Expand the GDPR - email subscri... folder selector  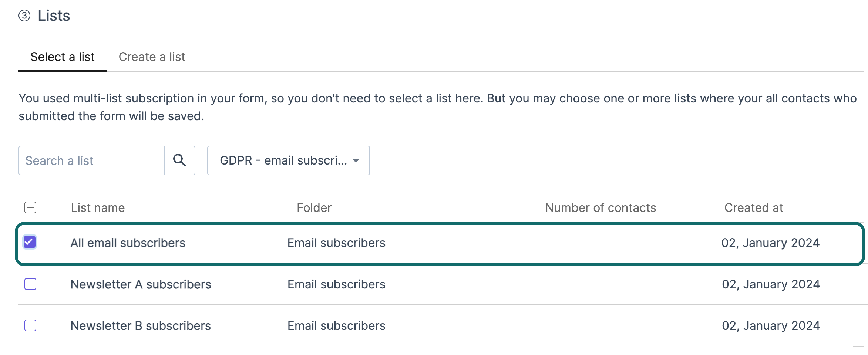[289, 160]
